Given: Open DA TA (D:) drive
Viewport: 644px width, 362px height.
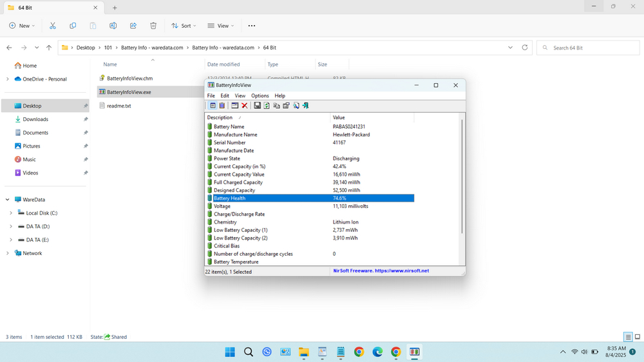Looking at the screenshot, I should coord(38,226).
